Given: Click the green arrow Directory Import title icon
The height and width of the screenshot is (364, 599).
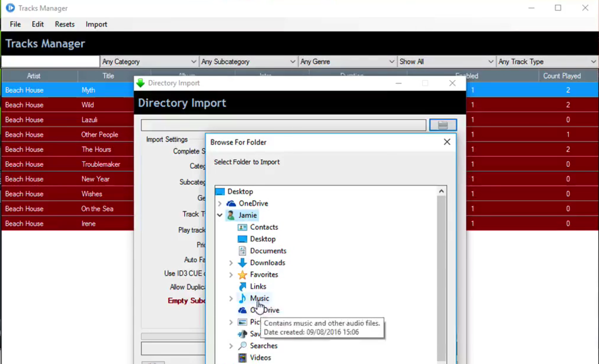Looking at the screenshot, I should pyautogui.click(x=140, y=83).
